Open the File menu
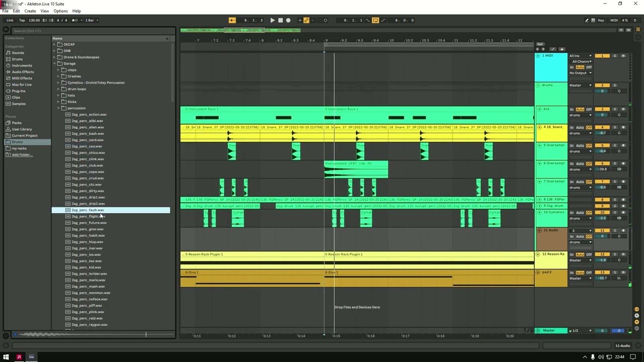This screenshot has width=644, height=362. [5, 11]
